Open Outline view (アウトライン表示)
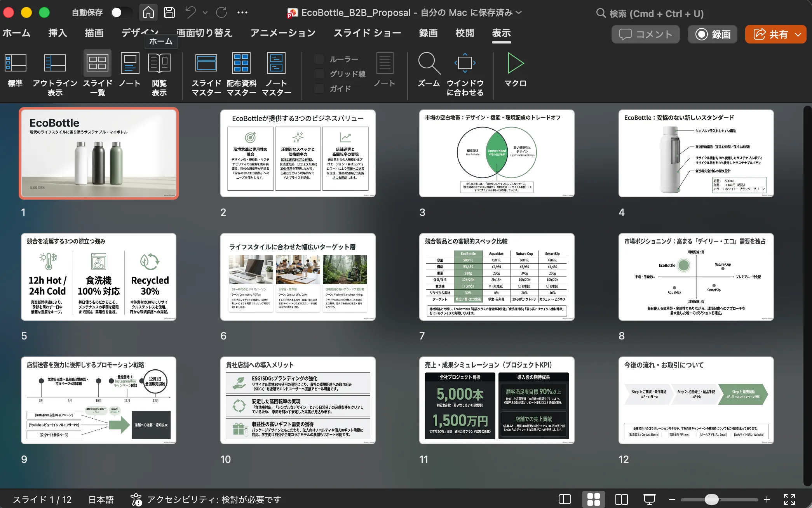This screenshot has width=812, height=508. (55, 75)
